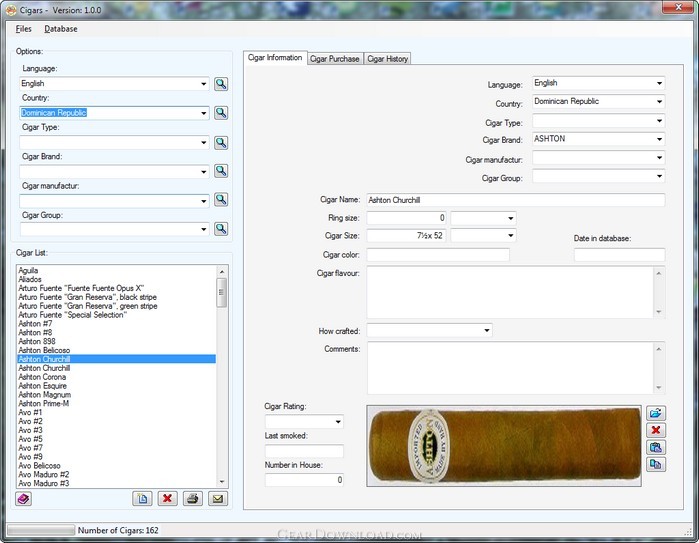Click the Cigar Name text field
This screenshot has height=543, width=699.
[516, 200]
